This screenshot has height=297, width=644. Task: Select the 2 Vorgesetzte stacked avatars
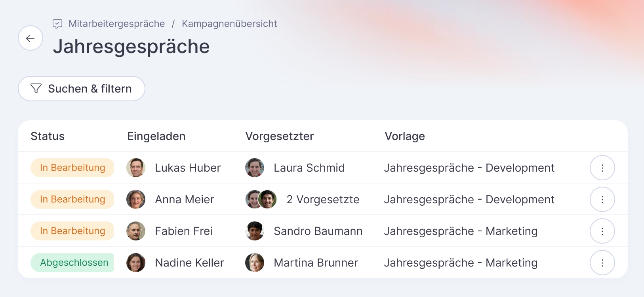pos(261,199)
